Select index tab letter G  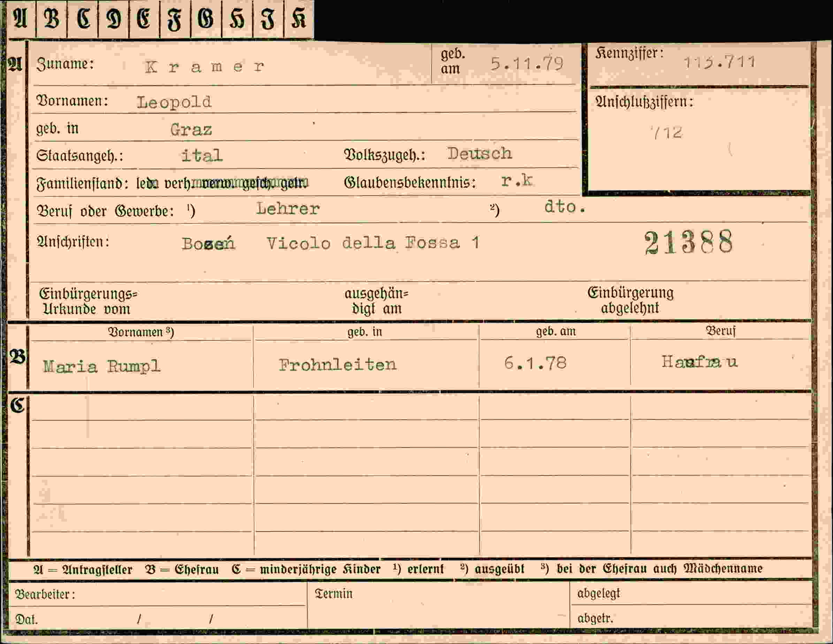coord(206,19)
